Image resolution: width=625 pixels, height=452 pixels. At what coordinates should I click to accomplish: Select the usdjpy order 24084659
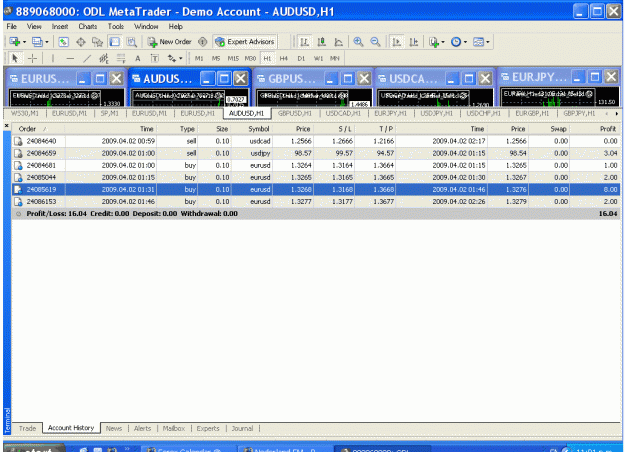(316, 153)
